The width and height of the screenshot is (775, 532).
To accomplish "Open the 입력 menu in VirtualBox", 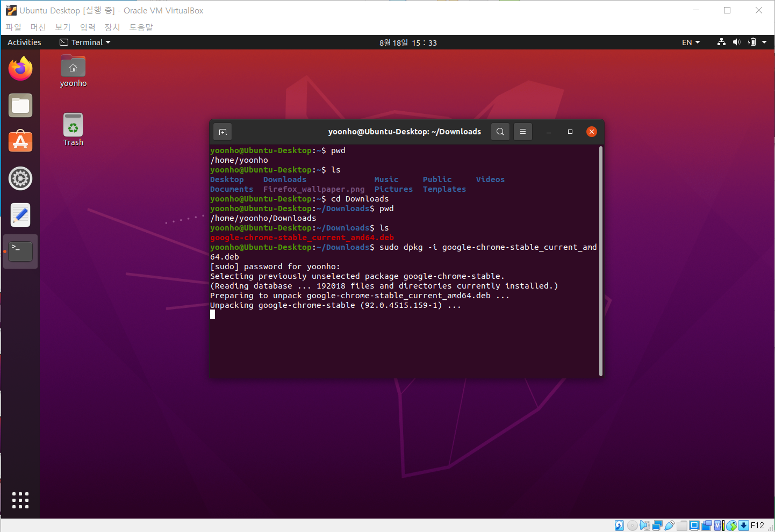I will (x=88, y=27).
